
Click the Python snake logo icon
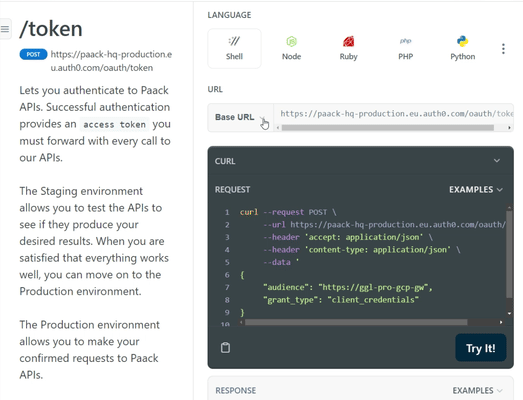click(463, 41)
